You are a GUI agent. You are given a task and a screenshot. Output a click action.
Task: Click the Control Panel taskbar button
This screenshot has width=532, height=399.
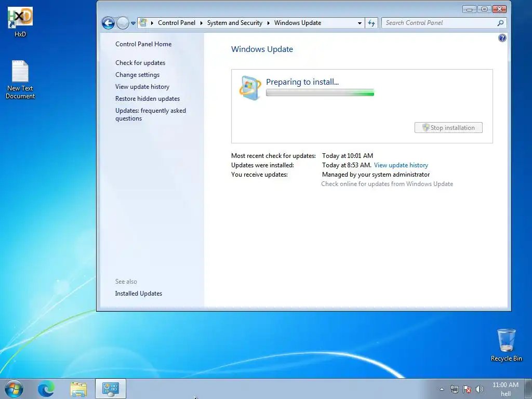tap(111, 389)
